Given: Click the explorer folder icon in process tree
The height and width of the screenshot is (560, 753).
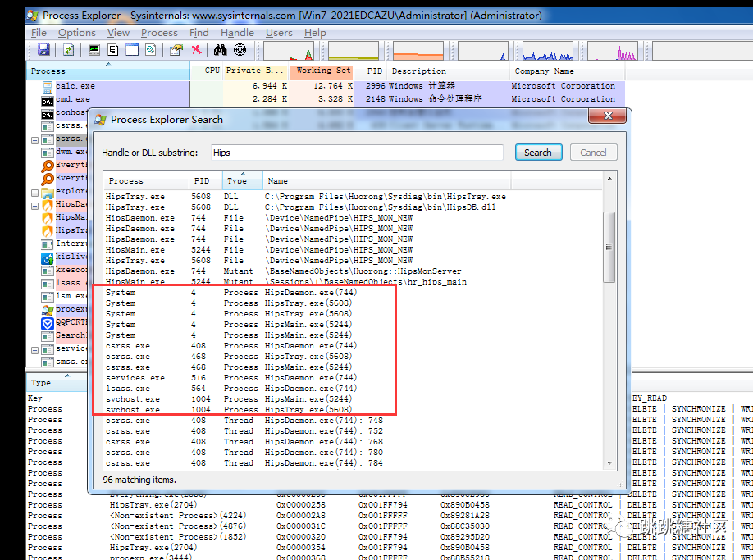Looking at the screenshot, I should pos(48,192).
